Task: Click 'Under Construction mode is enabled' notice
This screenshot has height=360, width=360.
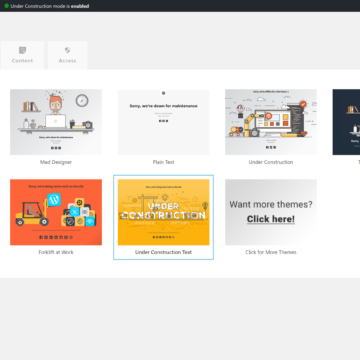Action: (50, 6)
